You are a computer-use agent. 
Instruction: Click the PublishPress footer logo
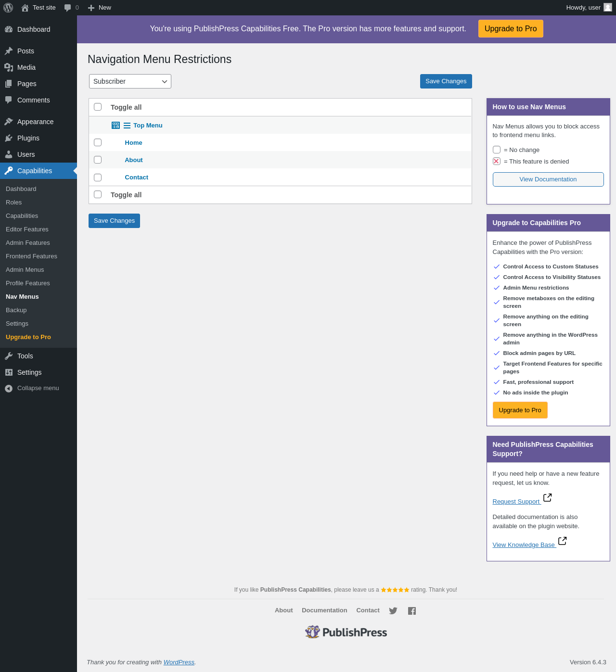[346, 632]
